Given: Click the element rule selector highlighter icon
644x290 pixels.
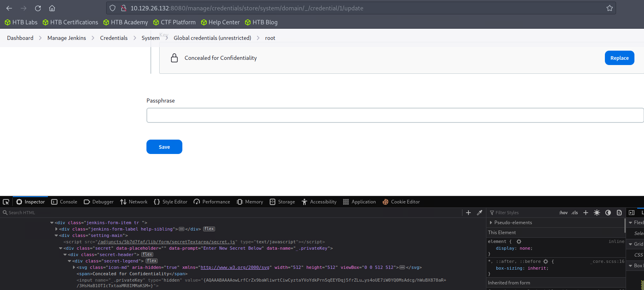Looking at the screenshot, I should coord(519,242).
